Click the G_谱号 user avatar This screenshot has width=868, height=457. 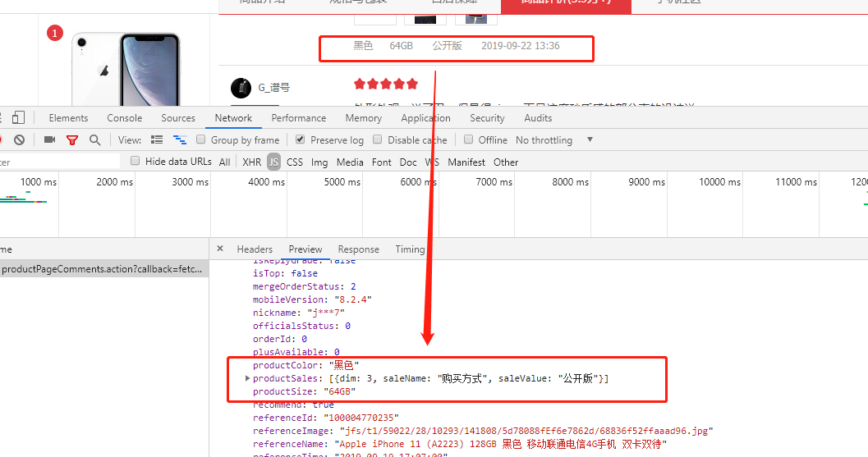tap(241, 88)
